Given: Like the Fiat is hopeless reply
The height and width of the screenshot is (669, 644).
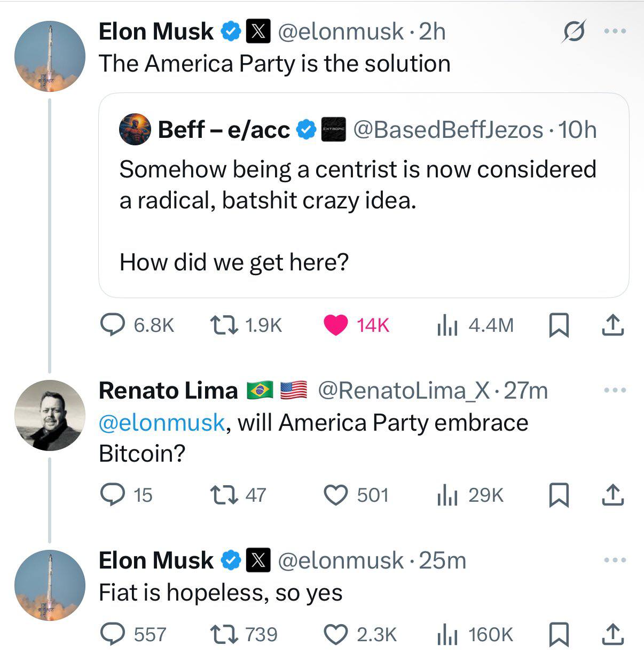Looking at the screenshot, I should 336,634.
